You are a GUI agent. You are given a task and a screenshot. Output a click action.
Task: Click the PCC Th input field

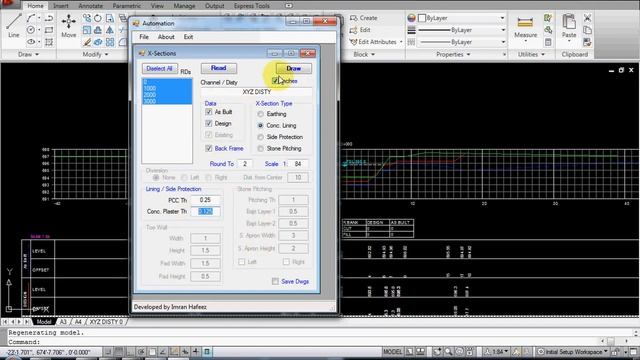[205, 200]
